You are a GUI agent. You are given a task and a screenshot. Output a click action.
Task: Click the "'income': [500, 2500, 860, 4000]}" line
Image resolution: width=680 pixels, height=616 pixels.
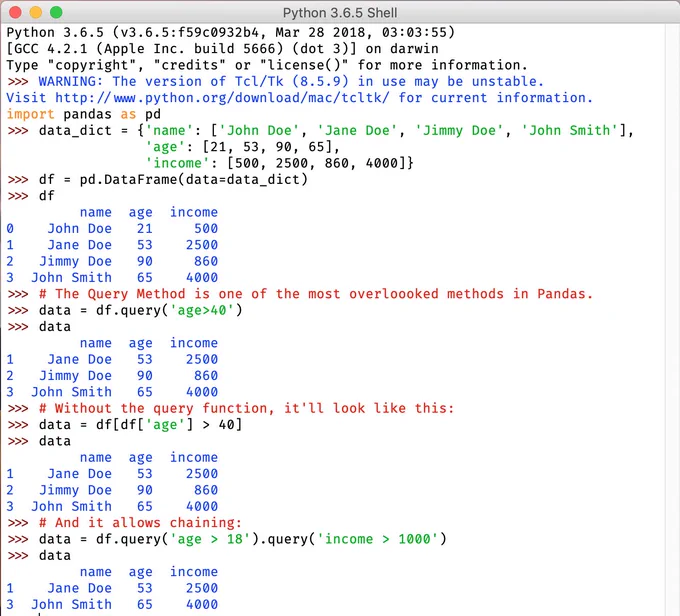click(x=279, y=163)
